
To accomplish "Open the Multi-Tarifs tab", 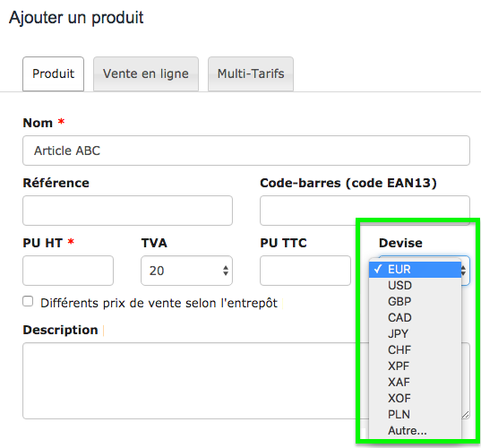I will coord(251,73).
